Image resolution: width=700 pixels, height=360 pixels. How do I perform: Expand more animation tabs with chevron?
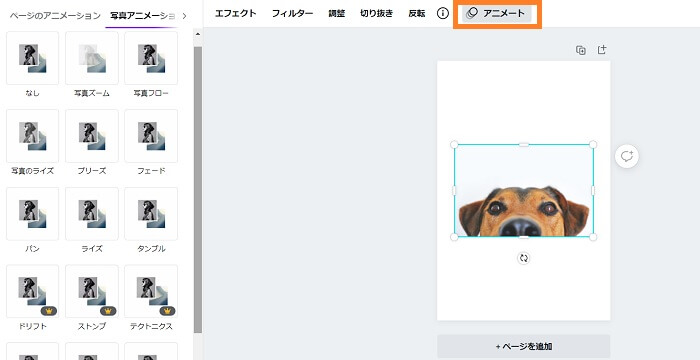[184, 16]
